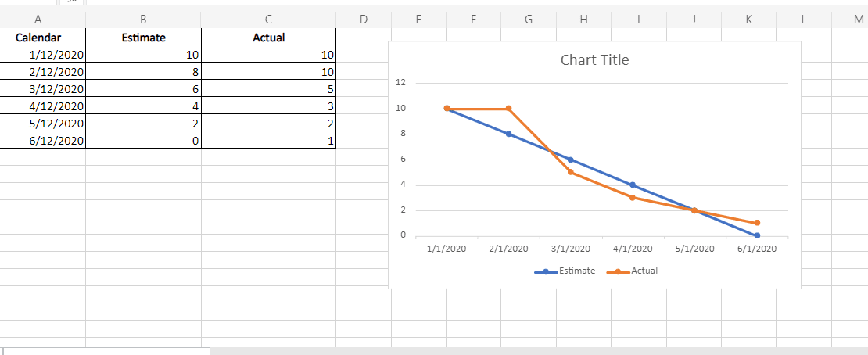Viewport: 868px width, 355px height.
Task: Select the blue Estimate point at 2/1/2020
Action: [509, 134]
